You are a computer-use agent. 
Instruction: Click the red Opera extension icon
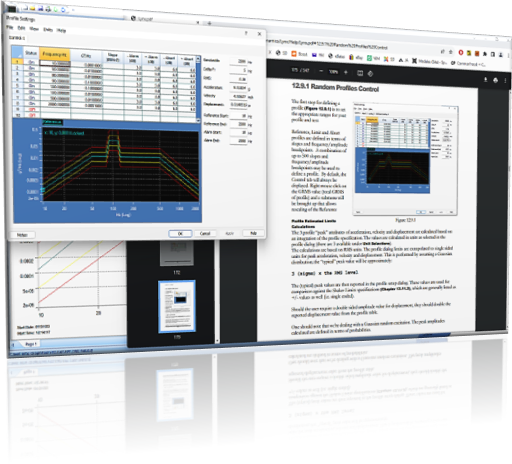pos(461,53)
